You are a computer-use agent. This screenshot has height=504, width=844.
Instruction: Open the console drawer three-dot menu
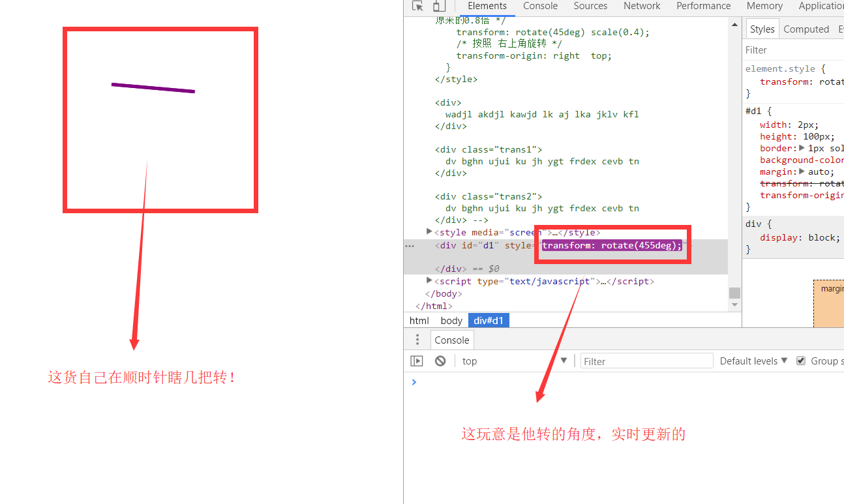coord(418,340)
